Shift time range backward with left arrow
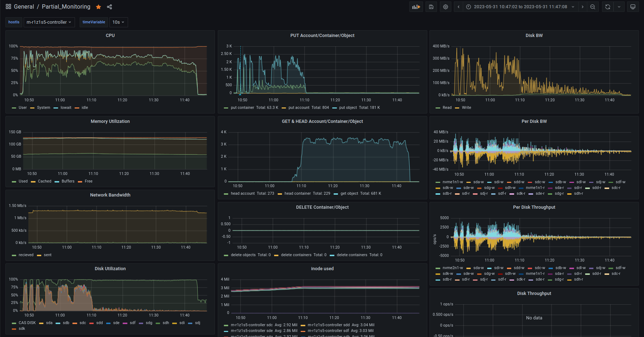The image size is (644, 337). [x=459, y=7]
